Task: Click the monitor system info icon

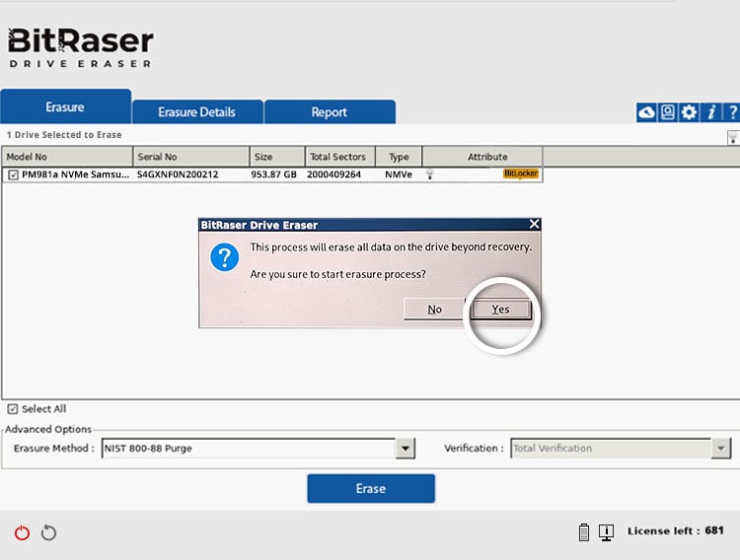Action: (x=606, y=532)
